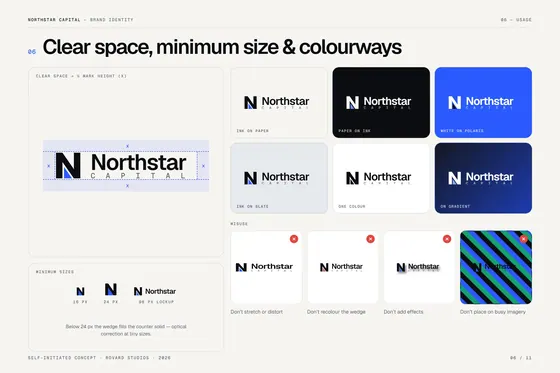Click the 'NORTHSTAR CAPITAL' header text
560x373 pixels.
54,20
